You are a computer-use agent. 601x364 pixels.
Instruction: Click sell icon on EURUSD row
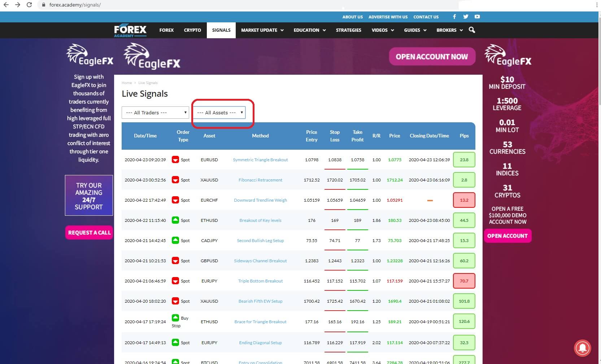coord(175,159)
